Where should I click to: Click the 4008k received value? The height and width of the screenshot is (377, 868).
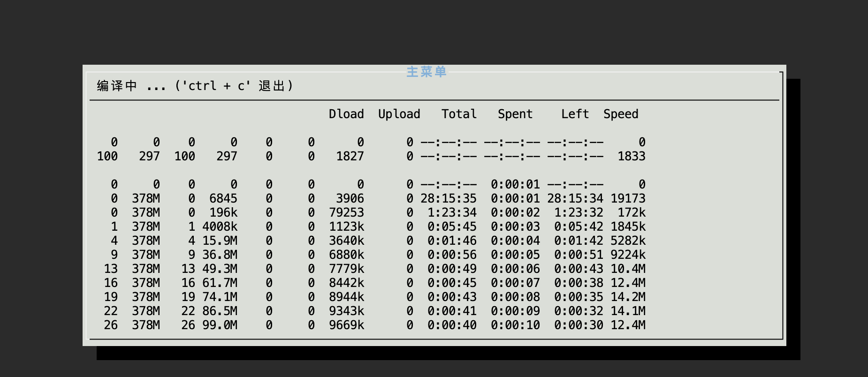220,226
